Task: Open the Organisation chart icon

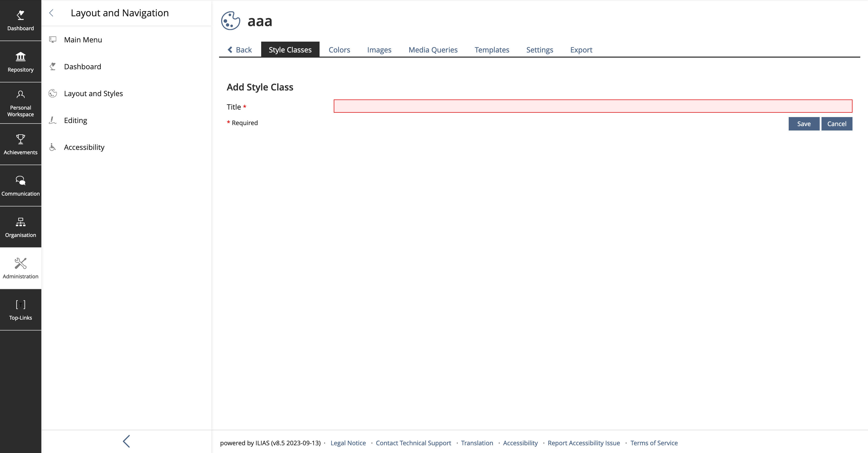Action: click(21, 227)
